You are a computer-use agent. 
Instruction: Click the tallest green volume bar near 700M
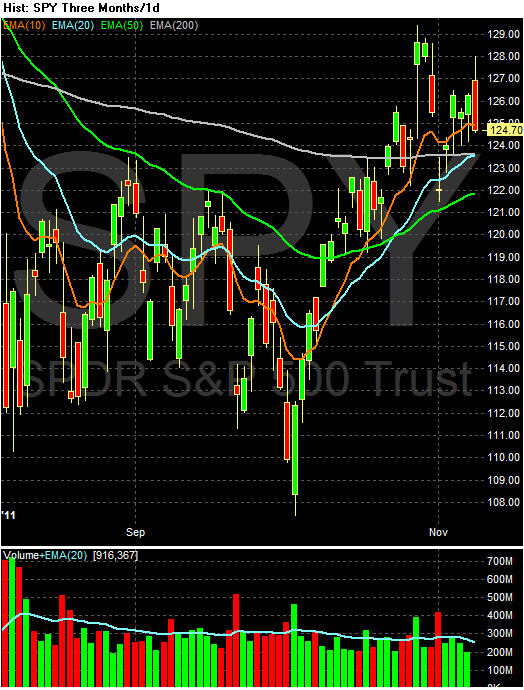click(12, 621)
